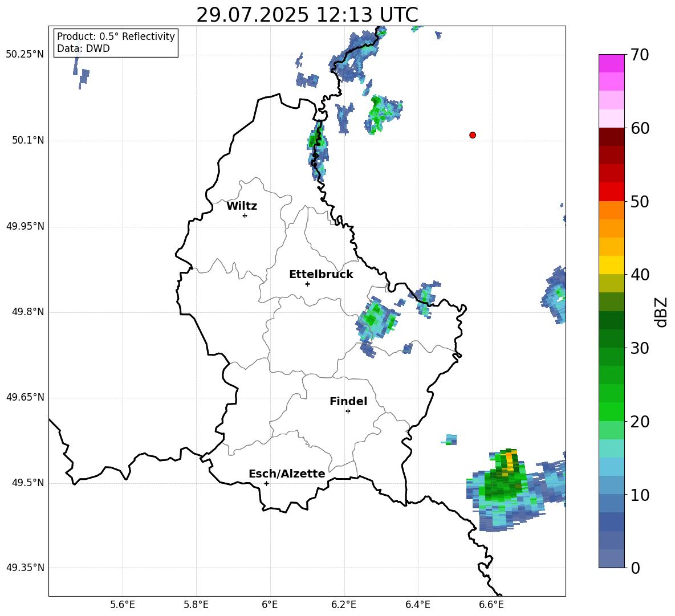Click the 6.6°E longitude label

[x=491, y=605]
